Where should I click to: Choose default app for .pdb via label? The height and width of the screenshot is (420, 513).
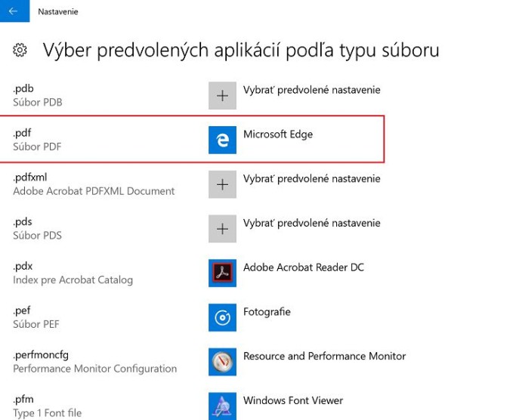coord(312,90)
